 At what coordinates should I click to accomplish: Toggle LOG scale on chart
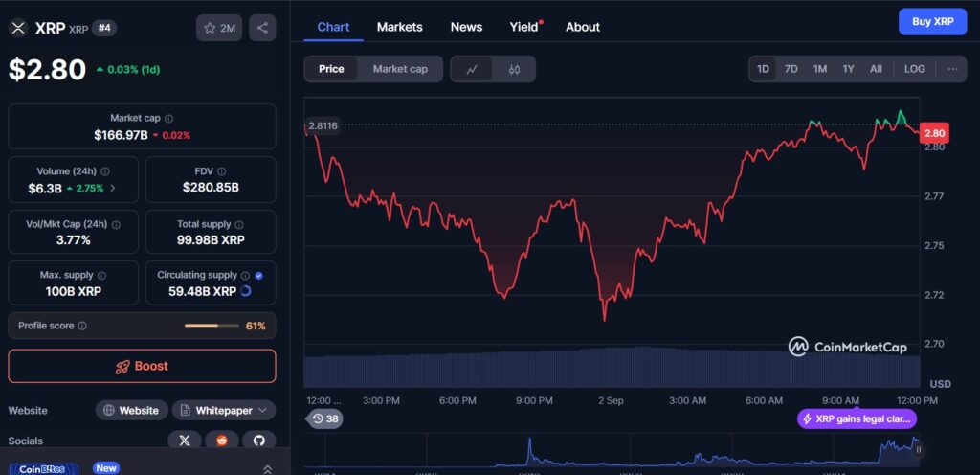coord(914,69)
